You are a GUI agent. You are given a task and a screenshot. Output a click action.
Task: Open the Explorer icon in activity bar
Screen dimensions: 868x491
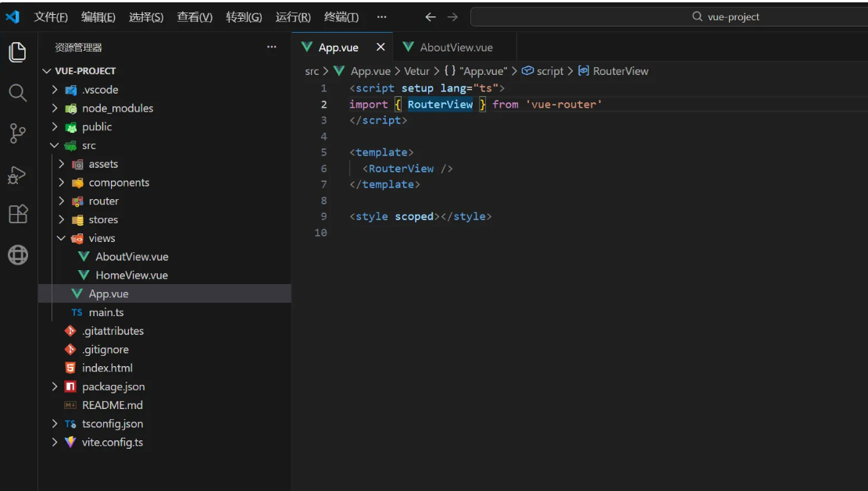(17, 52)
